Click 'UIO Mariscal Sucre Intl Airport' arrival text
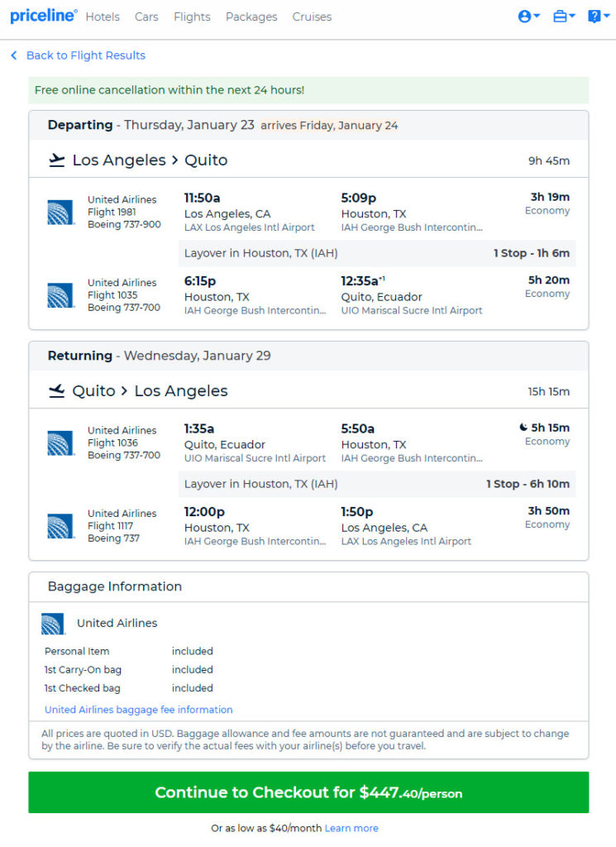 point(412,310)
